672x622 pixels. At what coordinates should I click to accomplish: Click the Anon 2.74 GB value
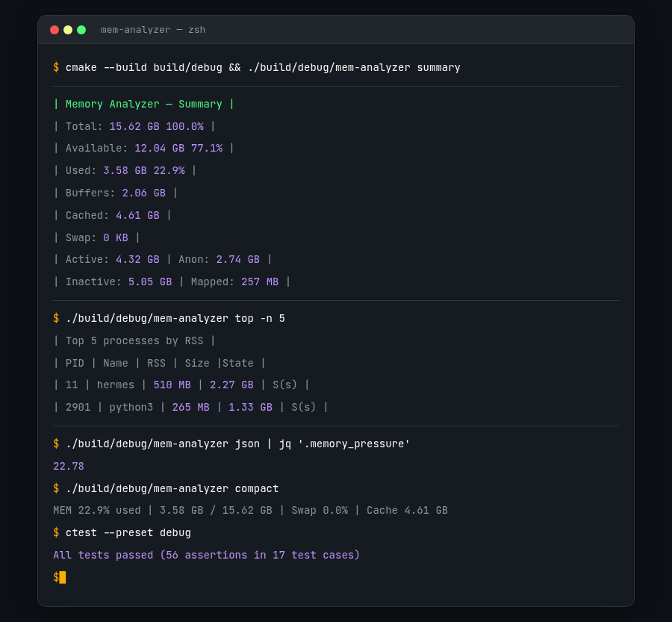238,259
